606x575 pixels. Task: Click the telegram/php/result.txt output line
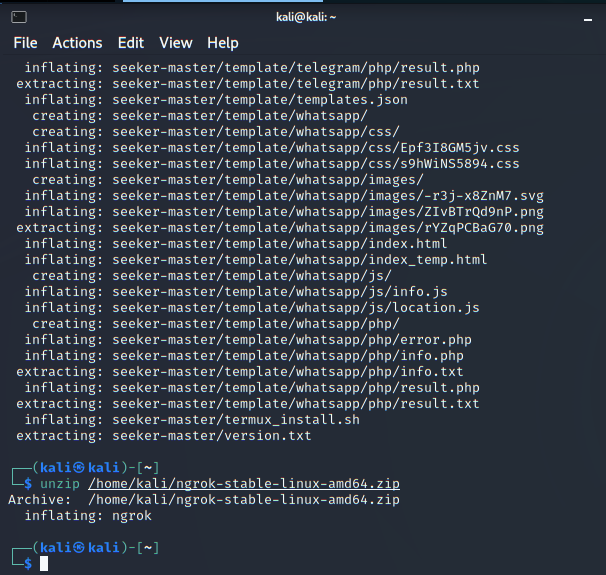(x=248, y=83)
